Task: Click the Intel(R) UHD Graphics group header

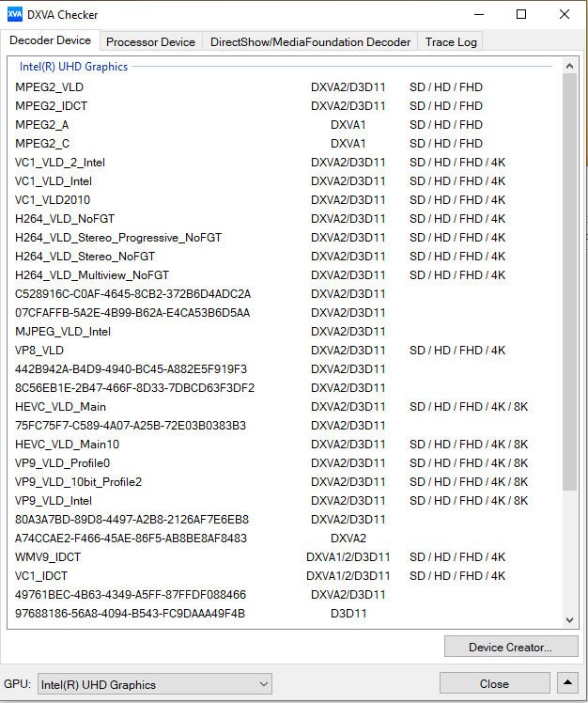Action: pyautogui.click(x=73, y=67)
